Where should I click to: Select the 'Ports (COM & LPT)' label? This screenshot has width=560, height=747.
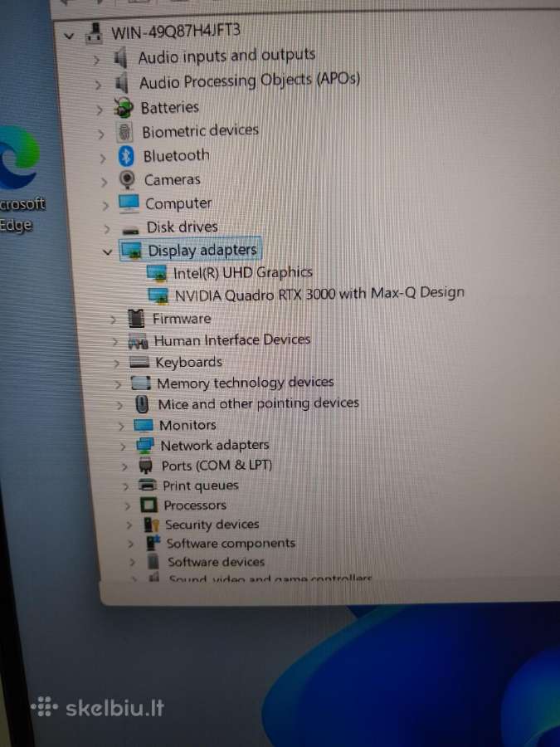(x=217, y=466)
